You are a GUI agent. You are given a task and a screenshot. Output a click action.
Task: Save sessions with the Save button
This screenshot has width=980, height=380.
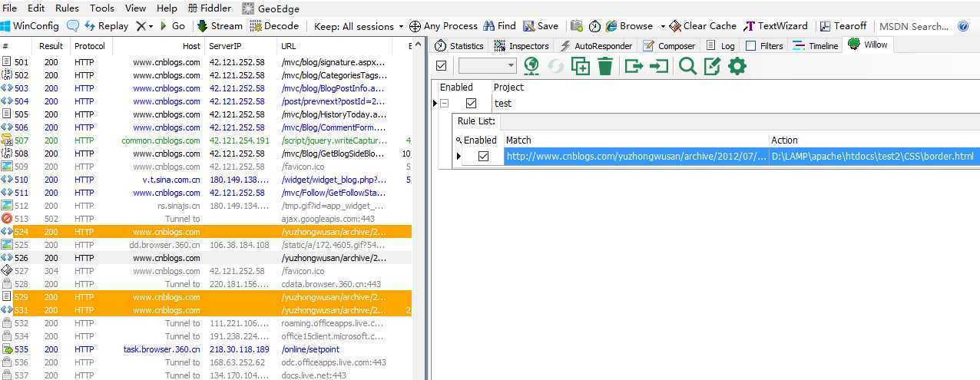click(541, 25)
